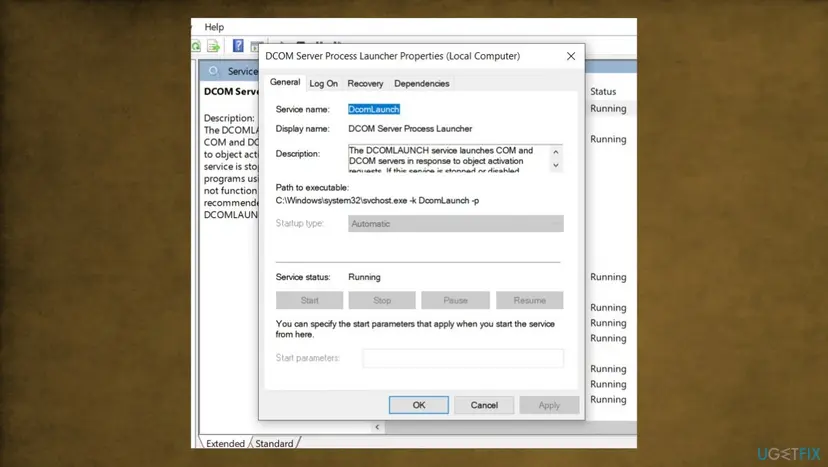Click the Display name value text
The image size is (828, 467).
[410, 129]
